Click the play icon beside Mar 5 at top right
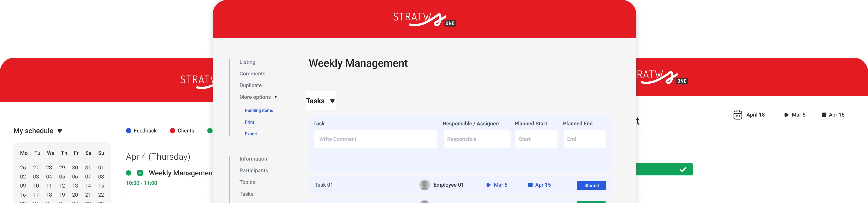 pyautogui.click(x=786, y=115)
